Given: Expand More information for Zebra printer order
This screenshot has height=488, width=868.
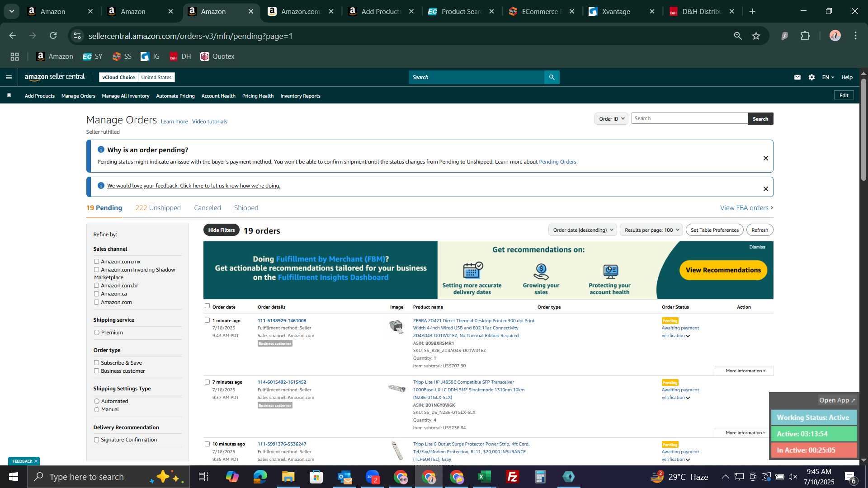Looking at the screenshot, I should [745, 371].
